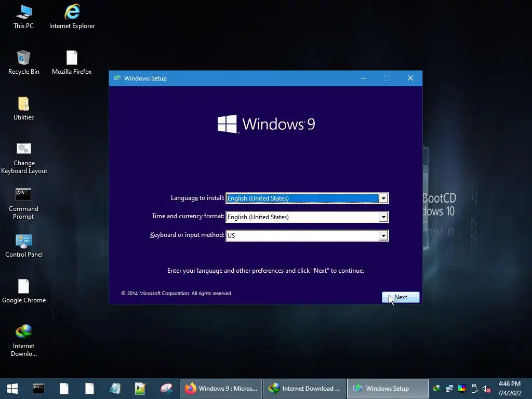Minimize the Windows Setup window
Image resolution: width=532 pixels, height=399 pixels.
click(x=363, y=78)
